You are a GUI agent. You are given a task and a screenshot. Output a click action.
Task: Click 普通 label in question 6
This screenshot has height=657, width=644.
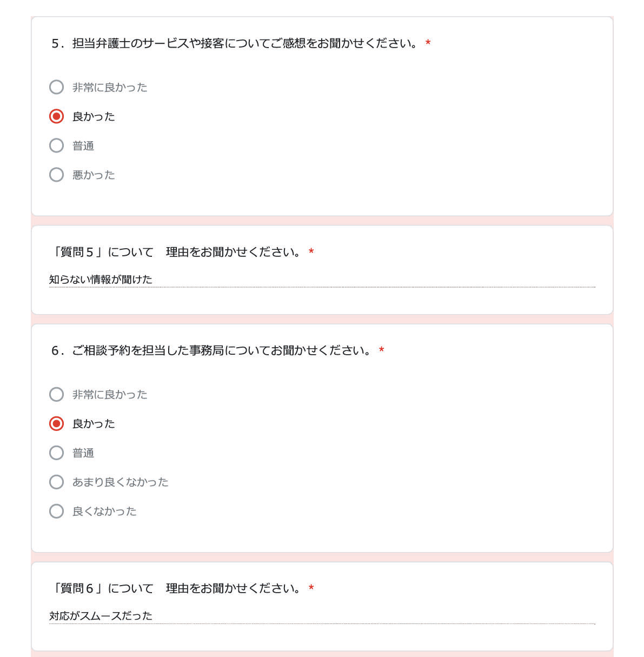[83, 453]
